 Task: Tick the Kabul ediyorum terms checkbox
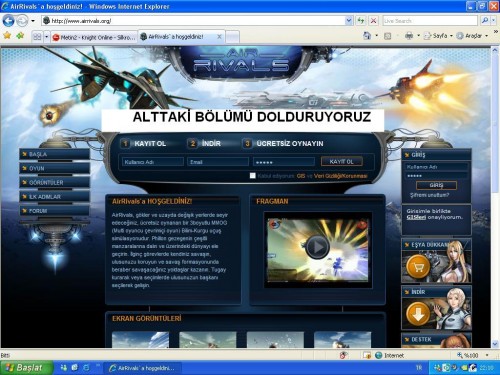coord(253,176)
